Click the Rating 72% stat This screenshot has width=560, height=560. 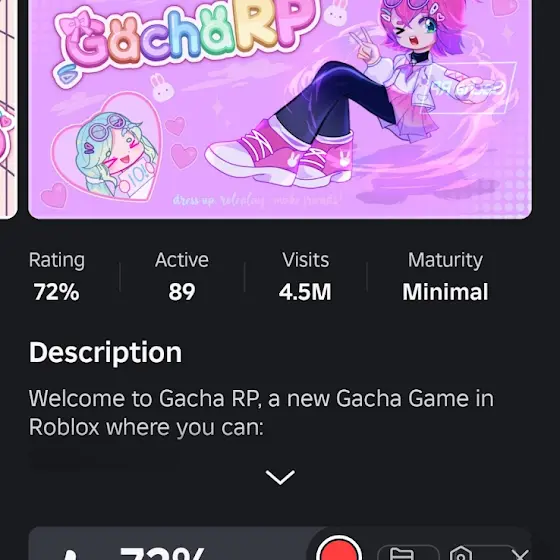click(56, 276)
